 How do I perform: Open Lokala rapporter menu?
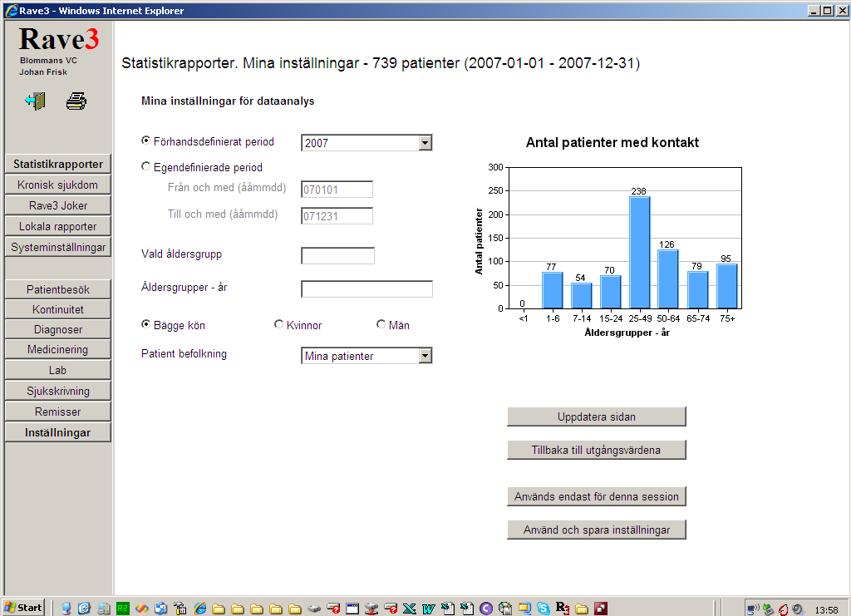(x=58, y=226)
